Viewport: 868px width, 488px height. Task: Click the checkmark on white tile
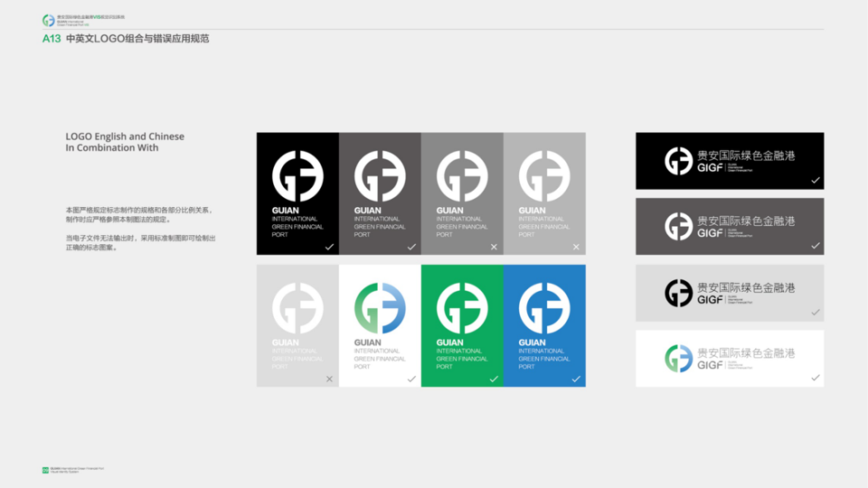coord(411,379)
